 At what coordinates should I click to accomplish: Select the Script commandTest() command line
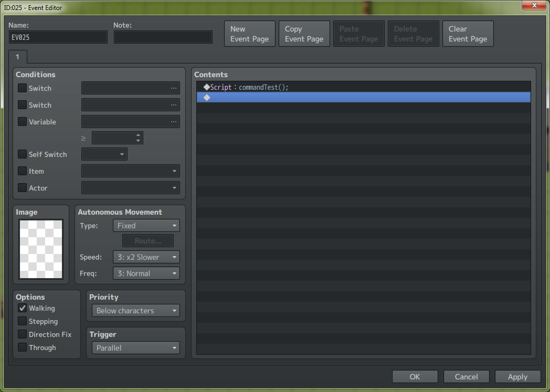262,87
